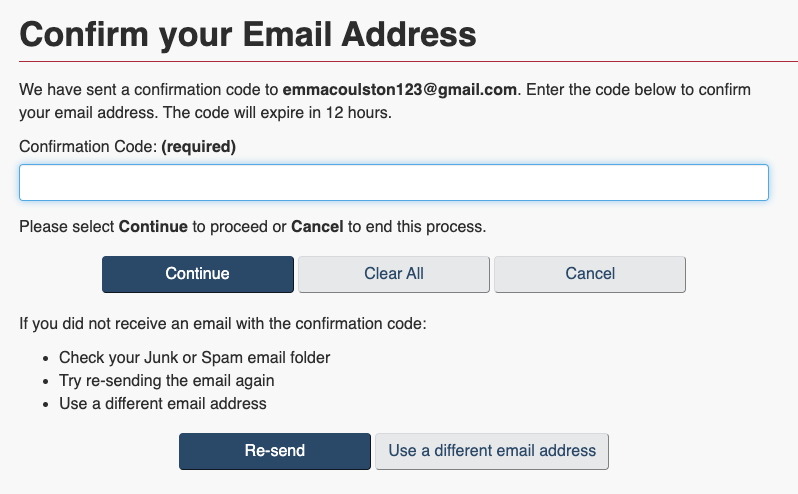Click bold Continue word in instruction sentence
Screen dimensions: 798x494
[x=153, y=226]
